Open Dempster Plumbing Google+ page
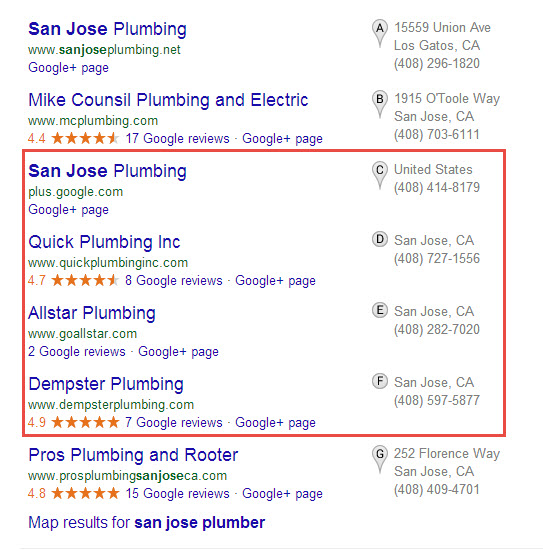The width and height of the screenshot is (543, 550). click(x=275, y=423)
